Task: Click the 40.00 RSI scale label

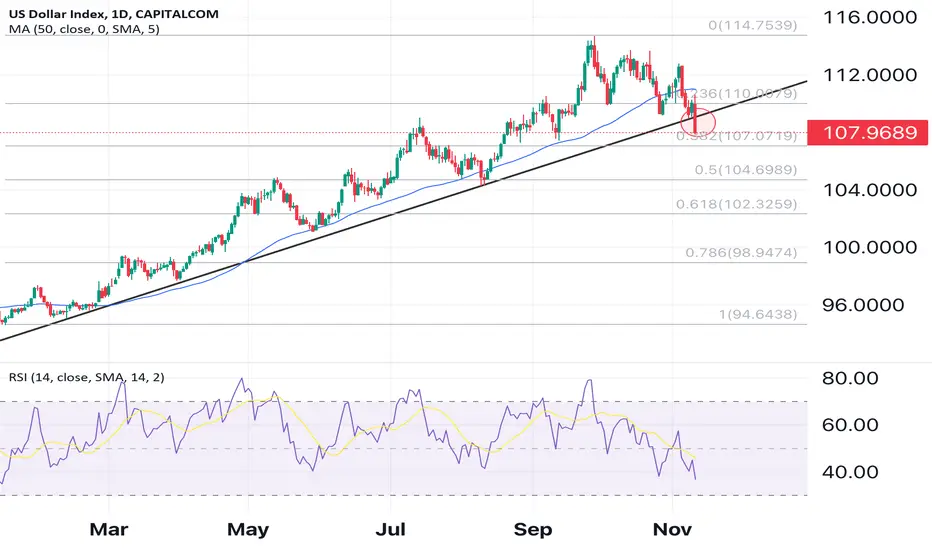Action: [850, 472]
